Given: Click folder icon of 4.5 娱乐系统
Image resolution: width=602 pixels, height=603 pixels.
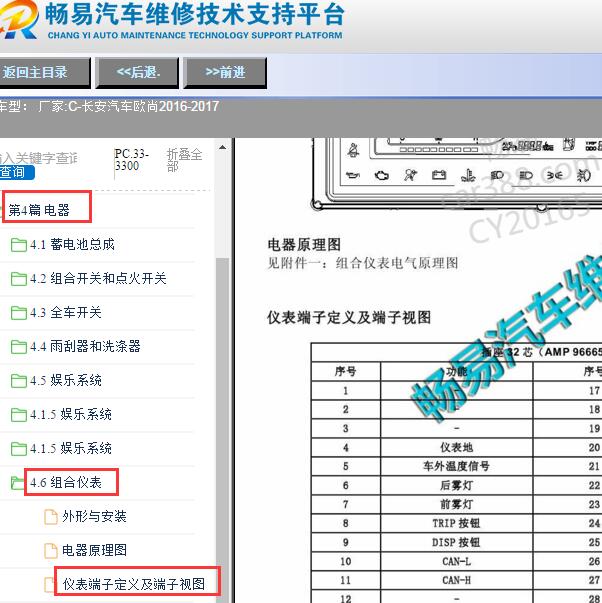Looking at the screenshot, I should click(x=18, y=381).
